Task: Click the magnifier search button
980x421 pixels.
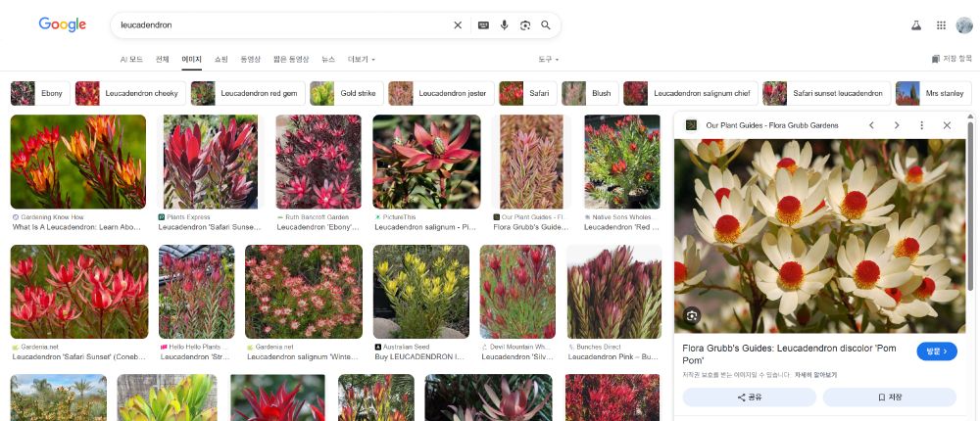Action: 546,25
